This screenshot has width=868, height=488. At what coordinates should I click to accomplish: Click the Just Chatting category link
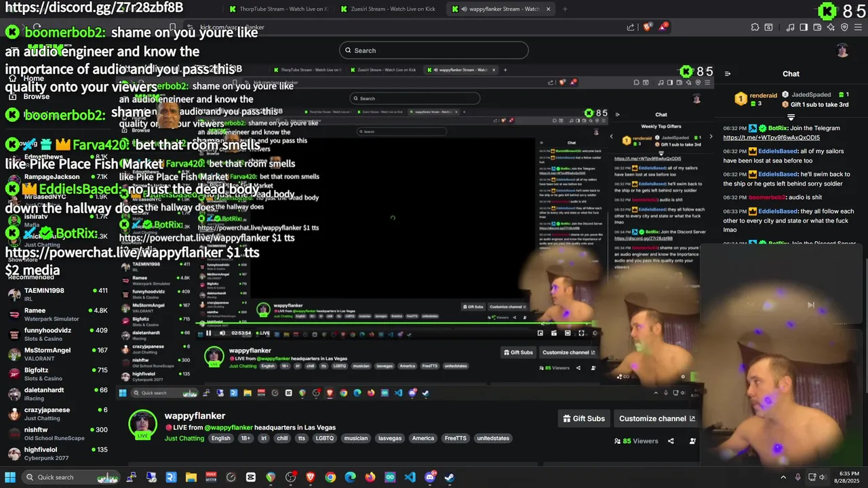[184, 439]
